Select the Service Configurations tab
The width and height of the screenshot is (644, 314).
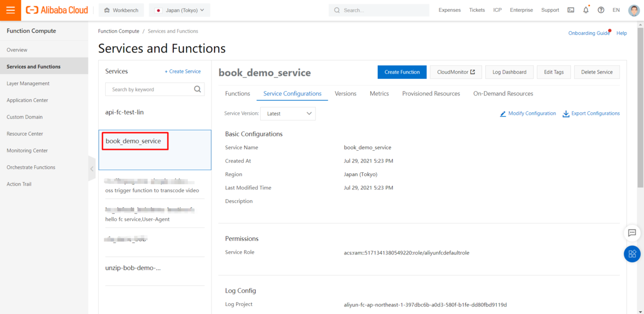[x=292, y=93]
